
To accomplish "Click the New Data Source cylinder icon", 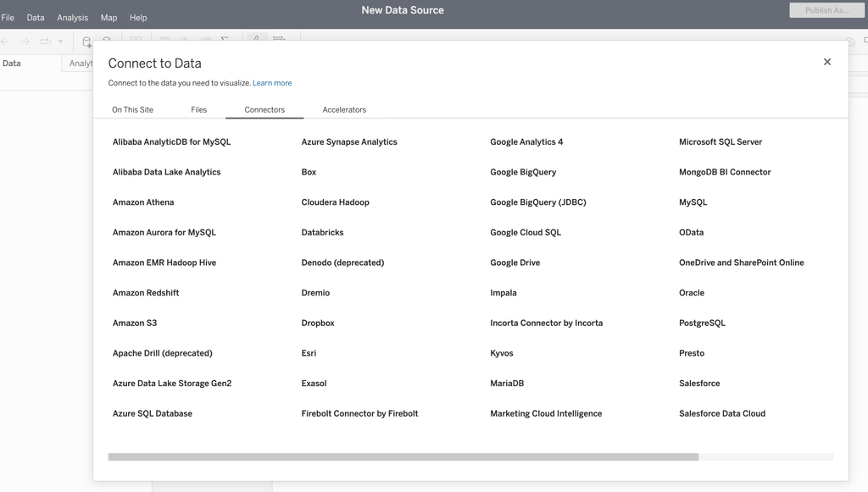I will (x=87, y=42).
